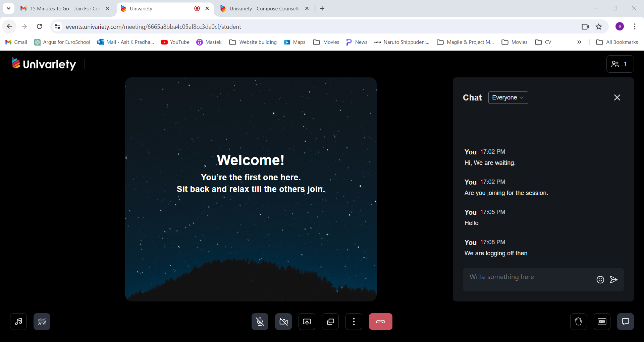View site information icon in address bar
The height and width of the screenshot is (342, 644).
pos(57,26)
